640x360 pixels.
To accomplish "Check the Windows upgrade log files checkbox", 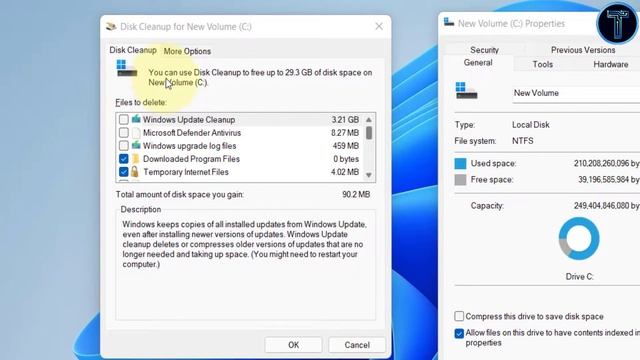I will point(124,146).
